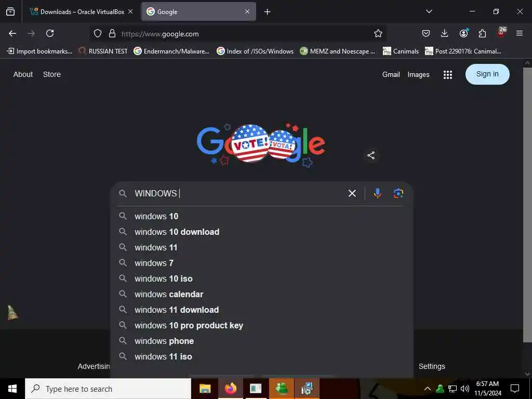Open the Firefox hamburger application menu
The width and height of the screenshot is (532, 399).
coord(520,33)
